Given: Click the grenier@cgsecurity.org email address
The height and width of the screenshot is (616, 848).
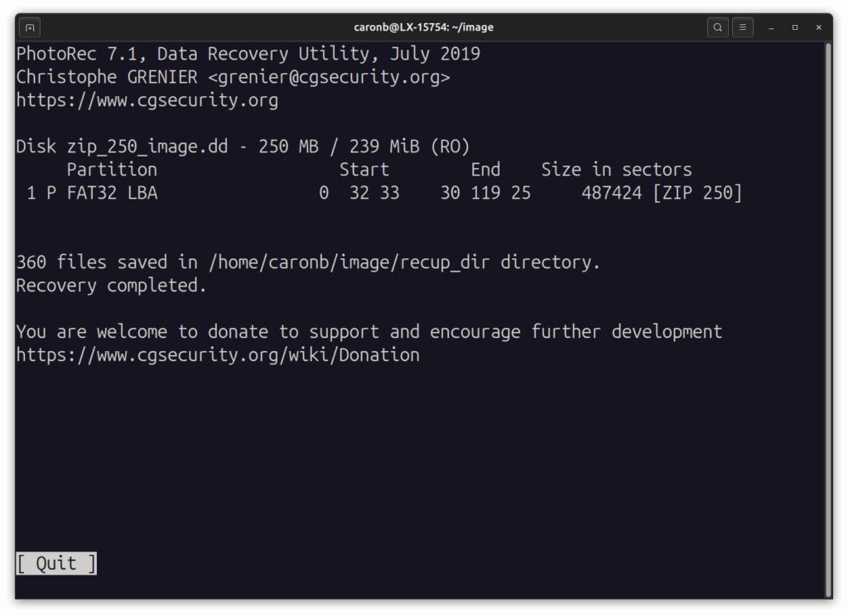Looking at the screenshot, I should 329,77.
